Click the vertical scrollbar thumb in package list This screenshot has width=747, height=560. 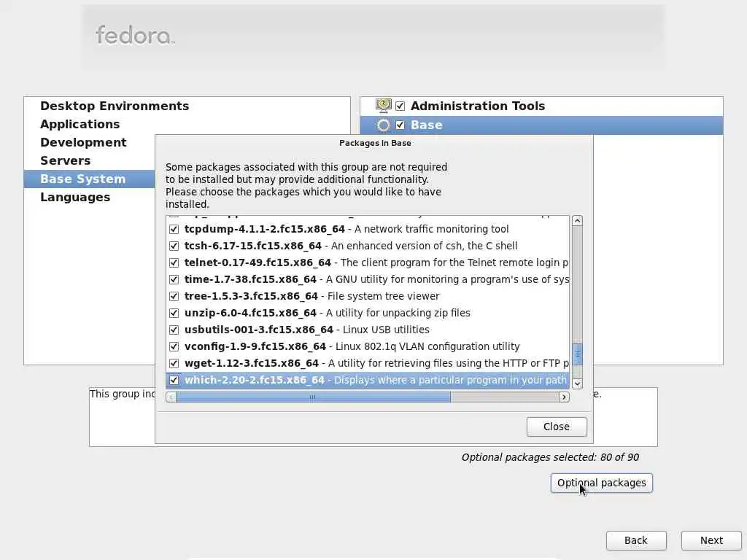(578, 355)
